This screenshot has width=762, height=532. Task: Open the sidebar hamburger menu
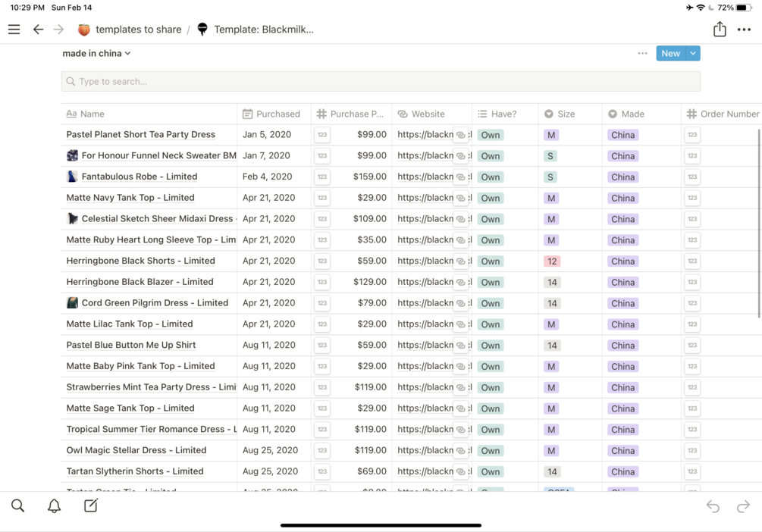tap(14, 30)
